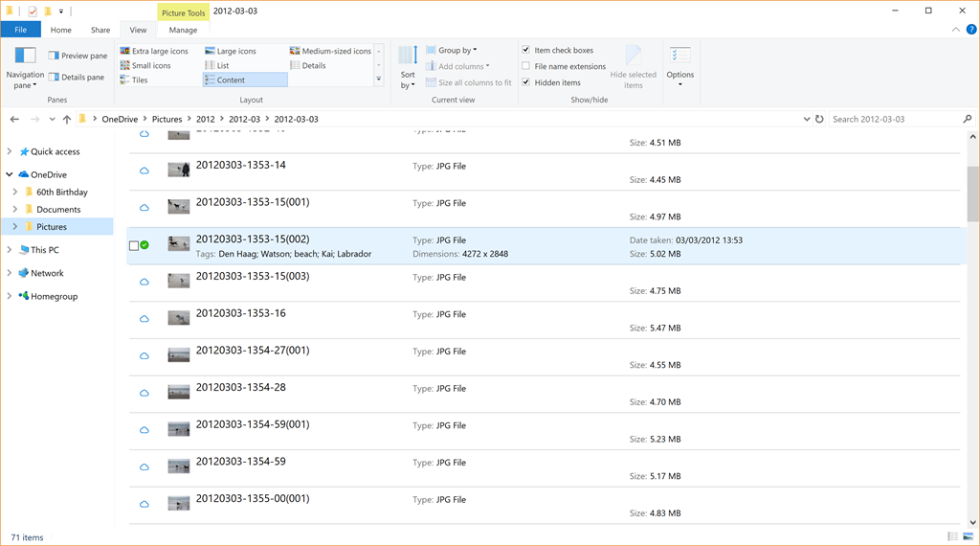Untick the Hidden items checkbox
The height and width of the screenshot is (546, 980).
(526, 82)
